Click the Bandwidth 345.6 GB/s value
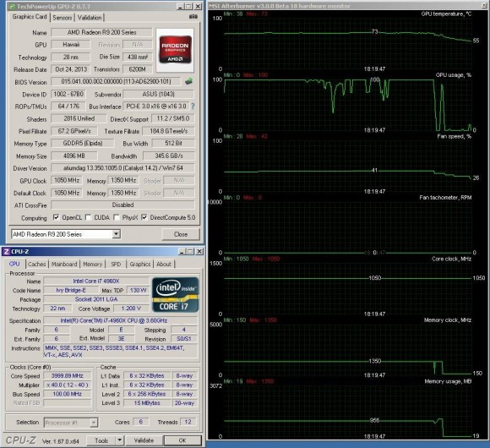Image resolution: width=490 pixels, height=448 pixels. [169, 156]
